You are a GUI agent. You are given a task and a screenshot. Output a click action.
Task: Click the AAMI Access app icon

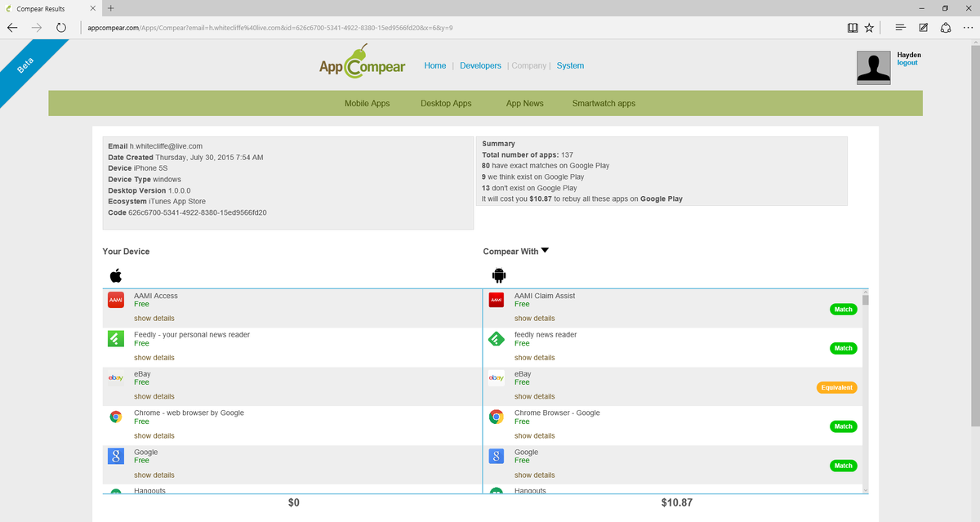point(116,301)
